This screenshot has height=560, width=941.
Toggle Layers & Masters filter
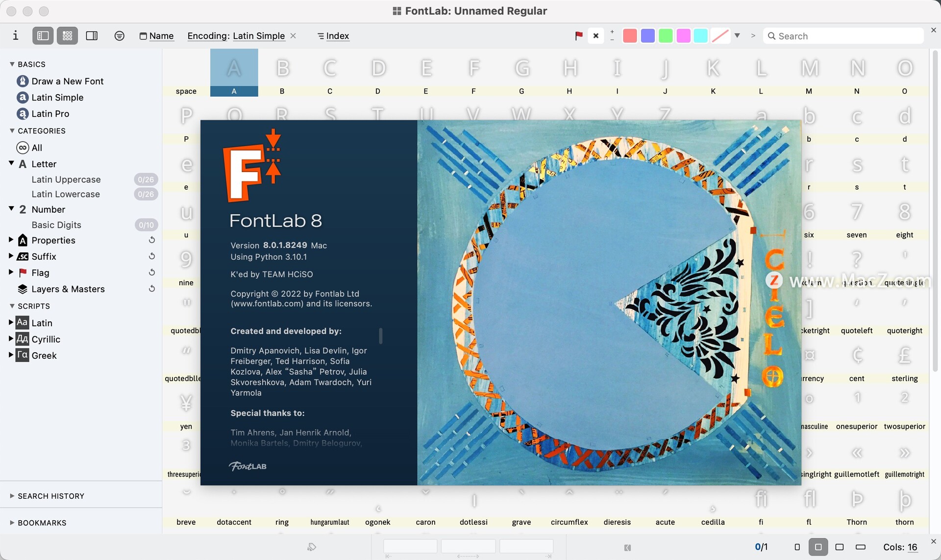coord(68,289)
